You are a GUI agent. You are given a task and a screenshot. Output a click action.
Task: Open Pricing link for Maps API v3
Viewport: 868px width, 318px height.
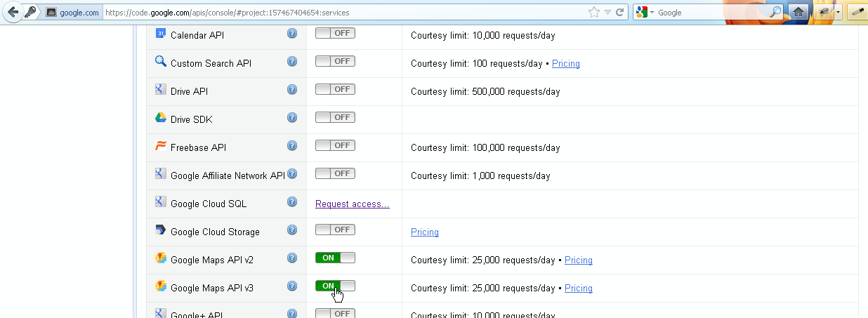[x=579, y=288]
